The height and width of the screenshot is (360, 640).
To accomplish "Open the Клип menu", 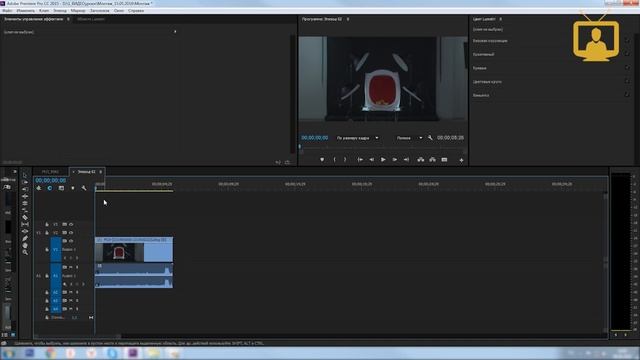I will 44,11.
